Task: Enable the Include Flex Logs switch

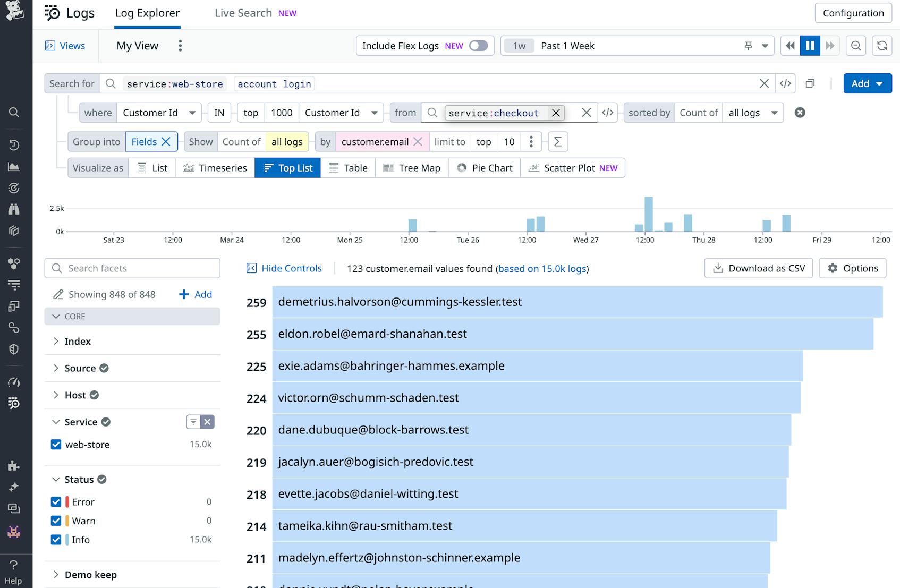Action: pyautogui.click(x=477, y=46)
